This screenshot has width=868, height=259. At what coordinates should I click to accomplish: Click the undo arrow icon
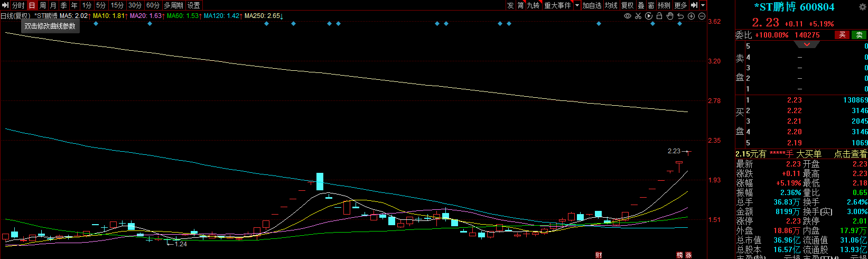[x=680, y=16]
